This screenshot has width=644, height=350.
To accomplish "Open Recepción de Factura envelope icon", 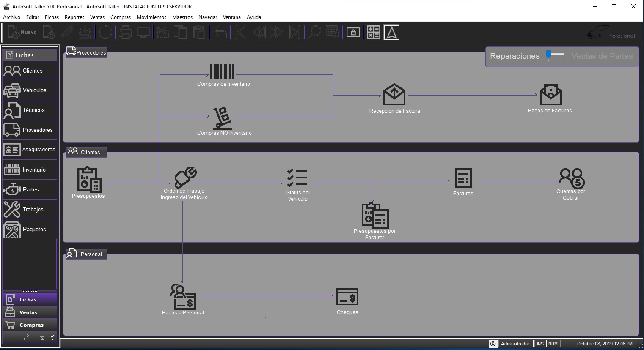I will (394, 94).
